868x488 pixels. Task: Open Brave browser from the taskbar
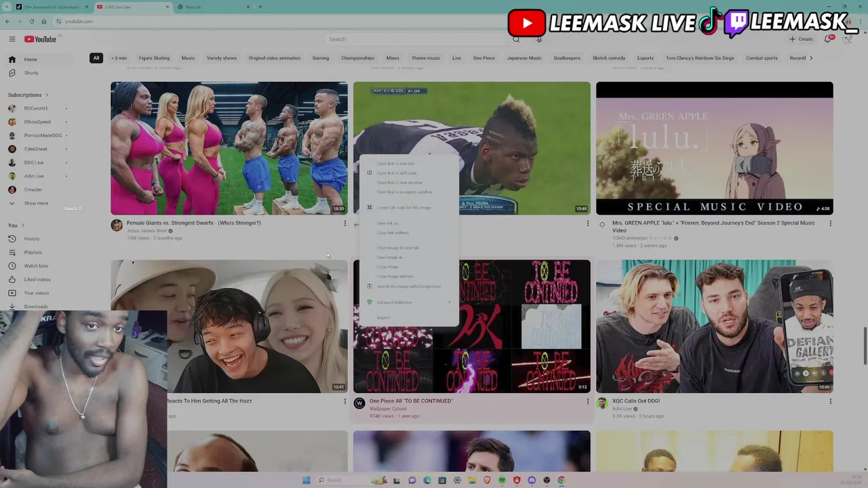coord(487,481)
